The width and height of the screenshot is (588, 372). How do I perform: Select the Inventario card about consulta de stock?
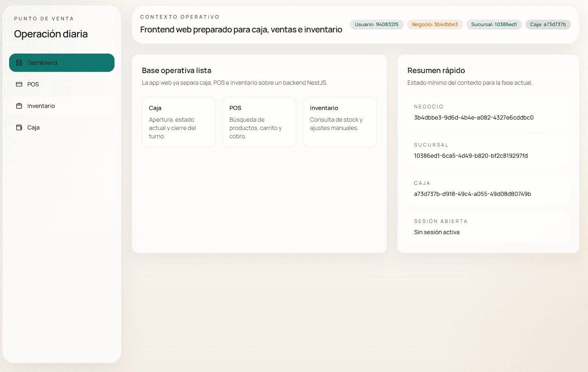point(339,122)
